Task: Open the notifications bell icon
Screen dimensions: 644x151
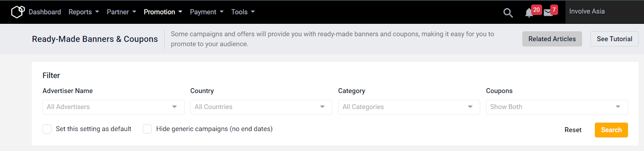Action: tap(529, 13)
